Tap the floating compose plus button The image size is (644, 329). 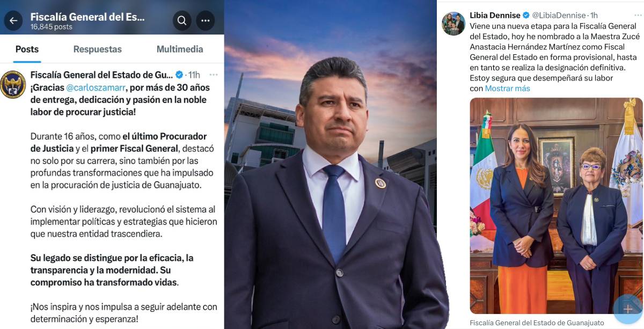(627, 309)
